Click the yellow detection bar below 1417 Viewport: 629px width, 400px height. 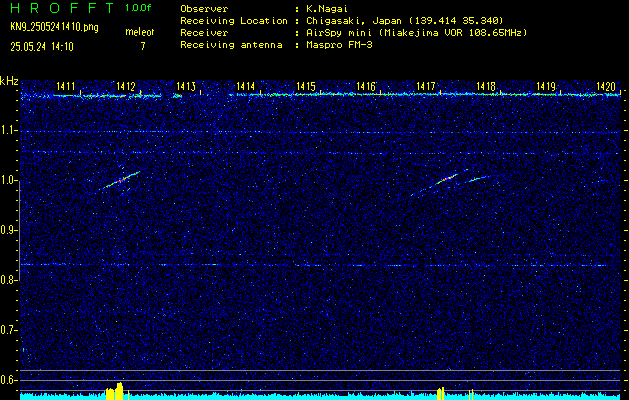pos(440,393)
